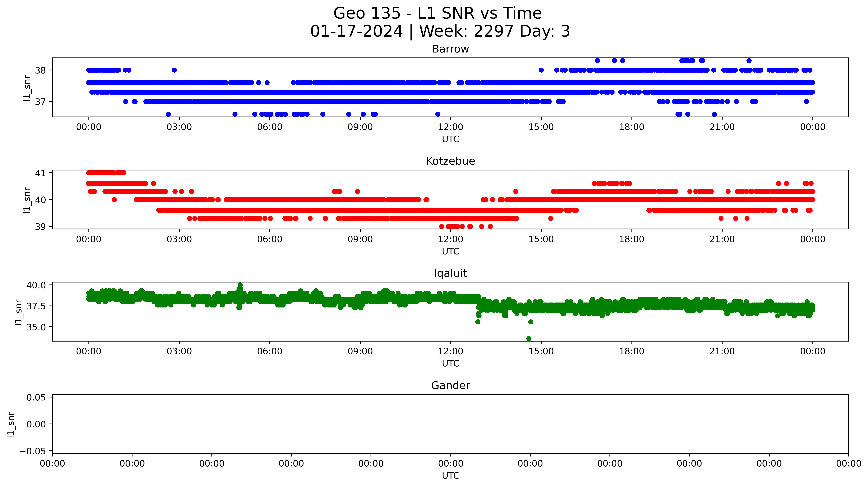Click the '38' y-axis tick on Barrow plot
Screen dimensions: 868x487
click(x=40, y=70)
